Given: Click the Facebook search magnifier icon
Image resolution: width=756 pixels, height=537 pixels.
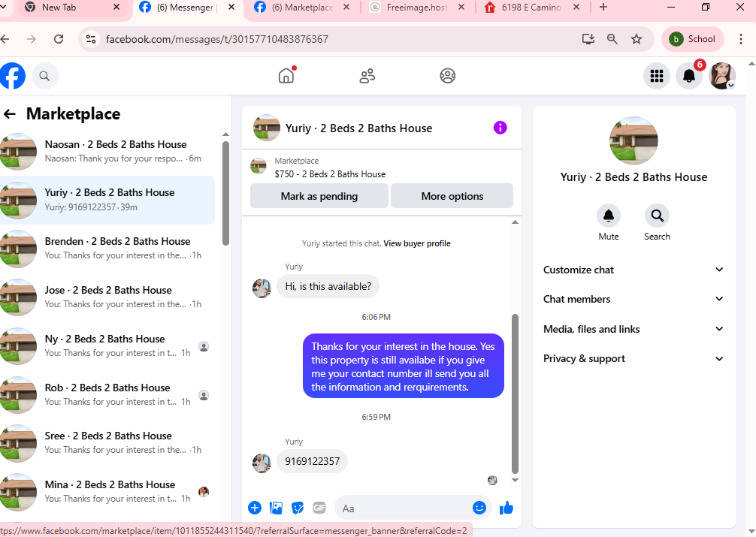Looking at the screenshot, I should click(44, 76).
